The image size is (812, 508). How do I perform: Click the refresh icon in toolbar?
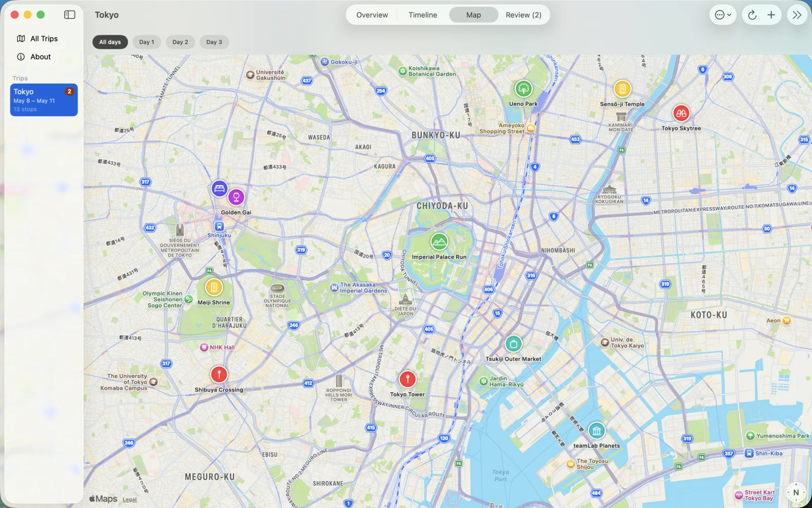(x=752, y=15)
